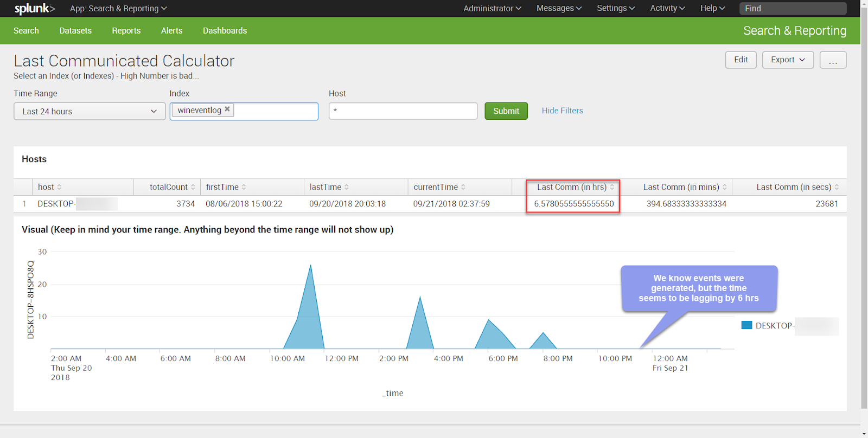
Task: Sort by currentTime column arrows
Action: (x=463, y=187)
